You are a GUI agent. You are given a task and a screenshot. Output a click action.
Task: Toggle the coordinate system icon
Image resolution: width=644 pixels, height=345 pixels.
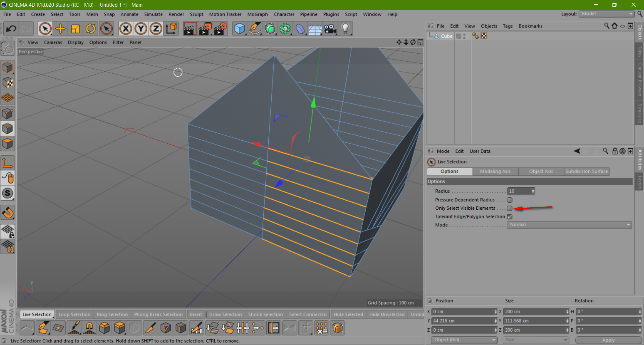point(171,29)
